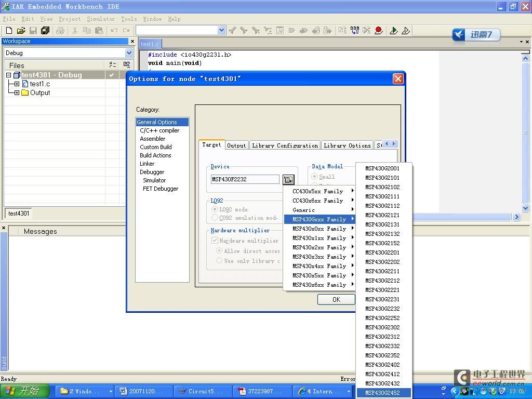This screenshot has height=399, width=532.
Task: Toggle the Hardware multiplier checkbox
Action: pos(215,240)
